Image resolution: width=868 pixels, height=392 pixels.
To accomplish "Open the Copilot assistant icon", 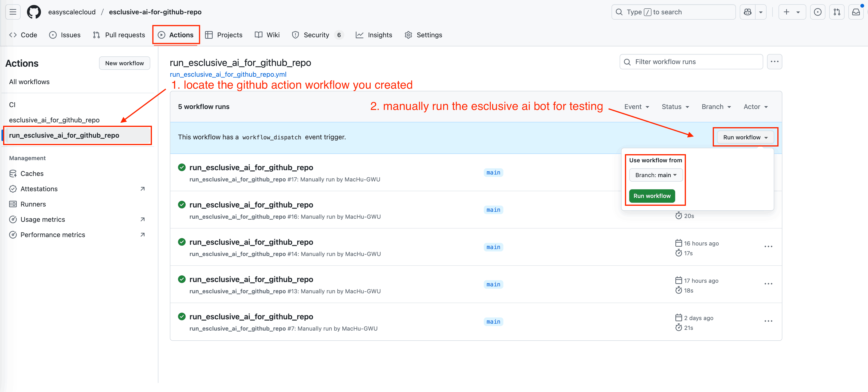I will (747, 12).
